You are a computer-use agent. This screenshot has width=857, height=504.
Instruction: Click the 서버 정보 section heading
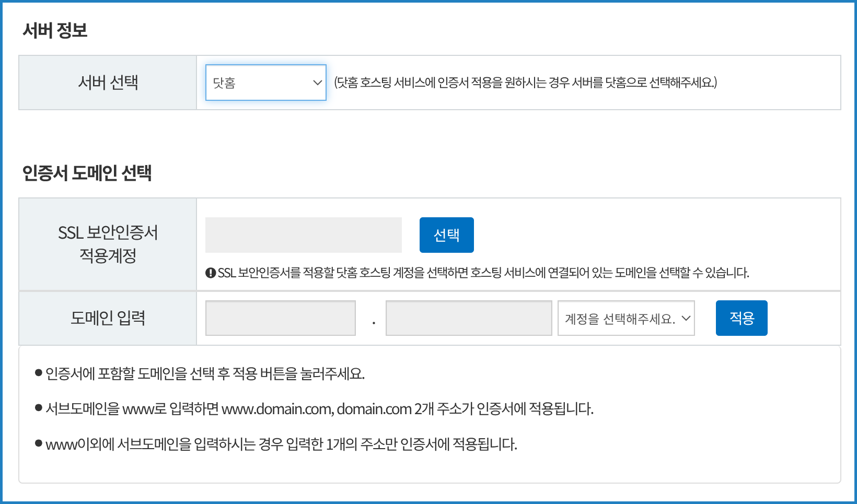[55, 30]
